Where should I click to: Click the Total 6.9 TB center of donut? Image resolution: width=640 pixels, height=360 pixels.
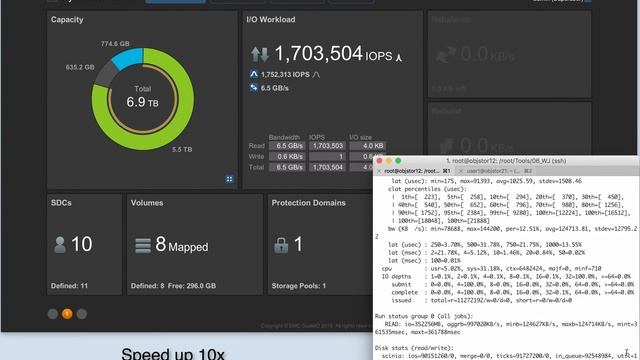[x=142, y=97]
